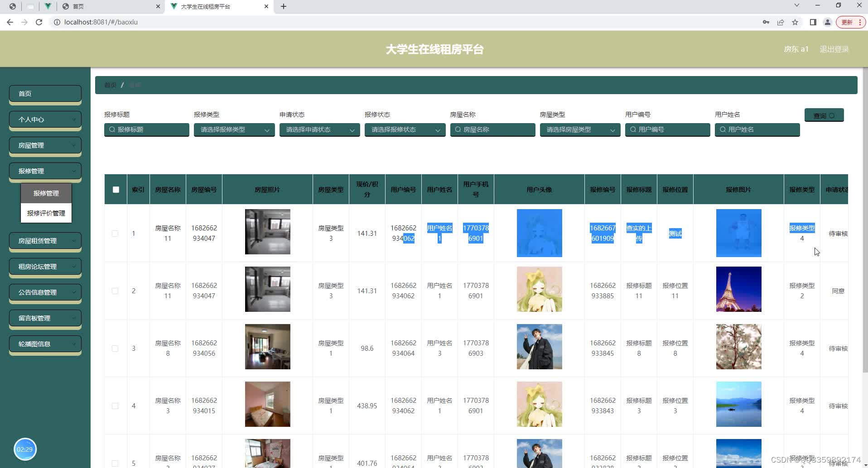
Task: Click the address bar URL
Action: (101, 22)
